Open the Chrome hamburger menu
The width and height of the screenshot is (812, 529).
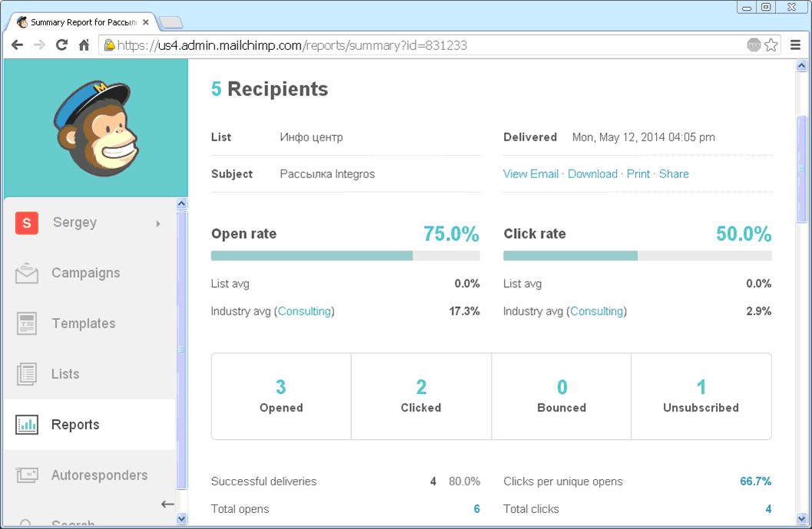click(x=795, y=45)
